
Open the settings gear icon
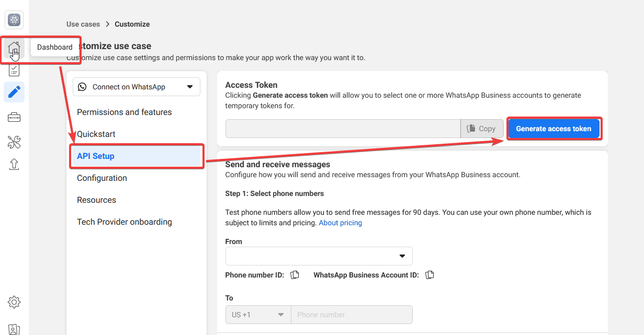(x=14, y=302)
